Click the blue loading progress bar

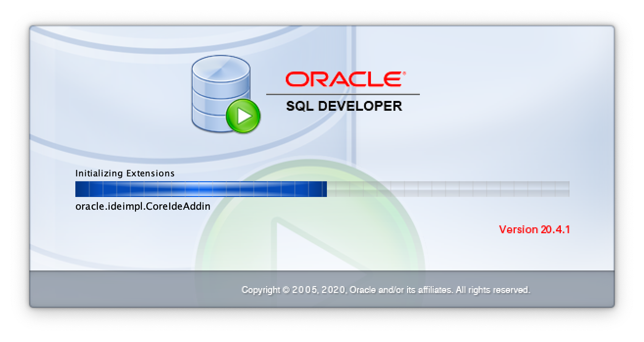(x=322, y=189)
